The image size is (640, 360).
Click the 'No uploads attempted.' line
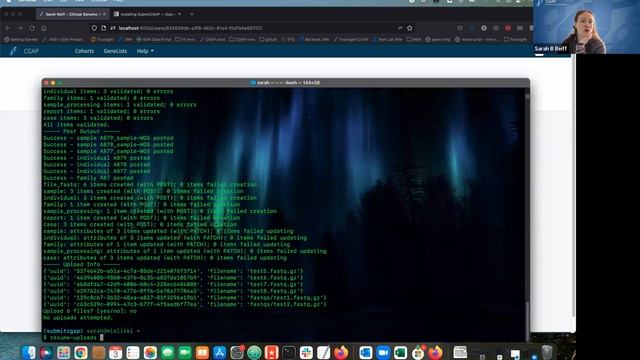[78, 318]
